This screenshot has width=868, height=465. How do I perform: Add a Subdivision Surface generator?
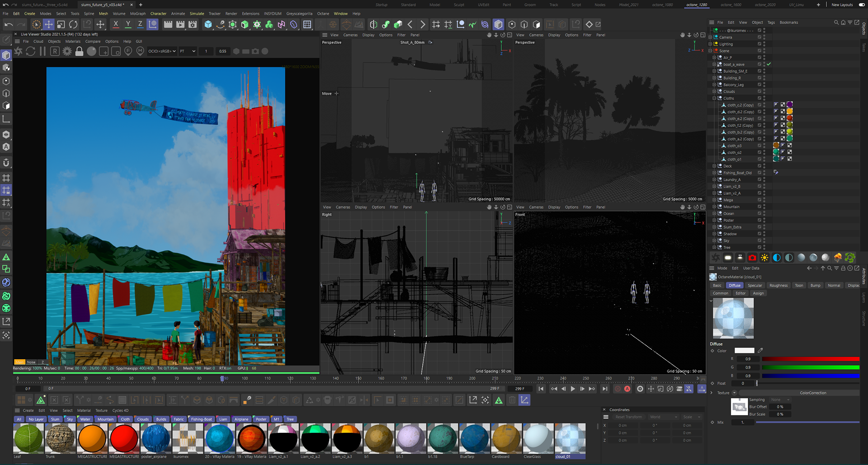232,24
